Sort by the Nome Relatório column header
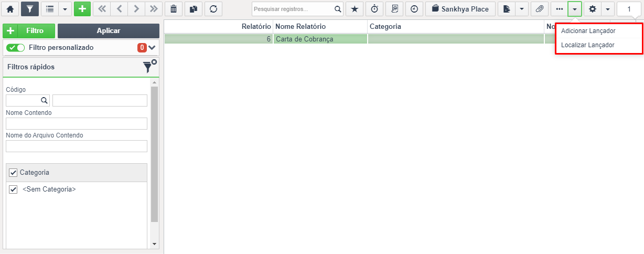The width and height of the screenshot is (644, 254). pos(320,26)
